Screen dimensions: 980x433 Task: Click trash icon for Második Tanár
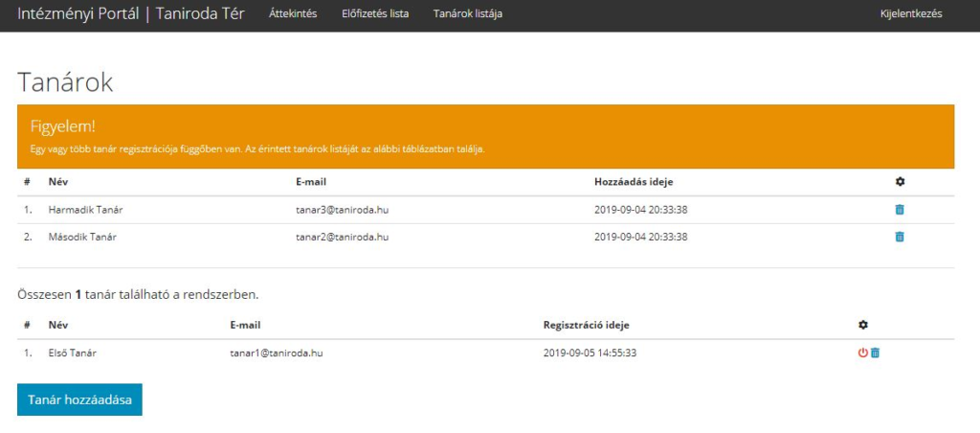[899, 237]
